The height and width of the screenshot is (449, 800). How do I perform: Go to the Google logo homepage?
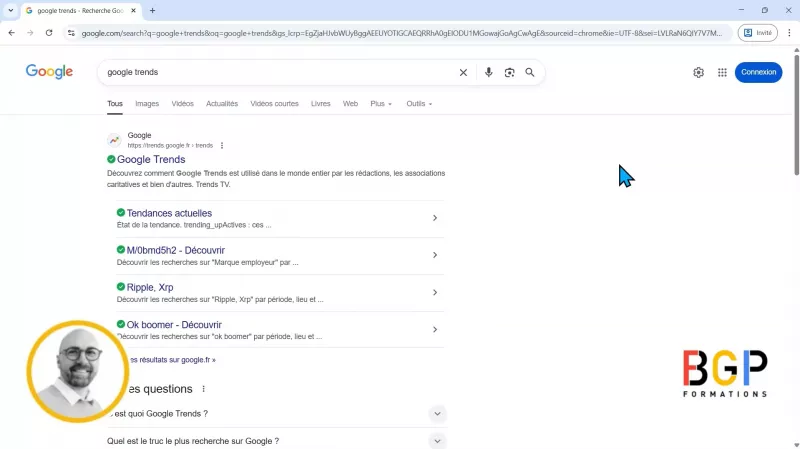49,71
